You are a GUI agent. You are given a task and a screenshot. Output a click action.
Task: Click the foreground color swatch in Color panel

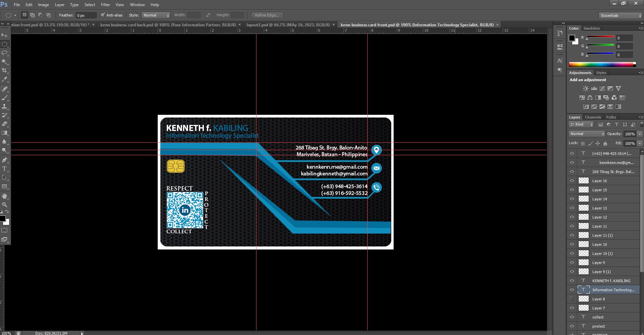(x=572, y=38)
